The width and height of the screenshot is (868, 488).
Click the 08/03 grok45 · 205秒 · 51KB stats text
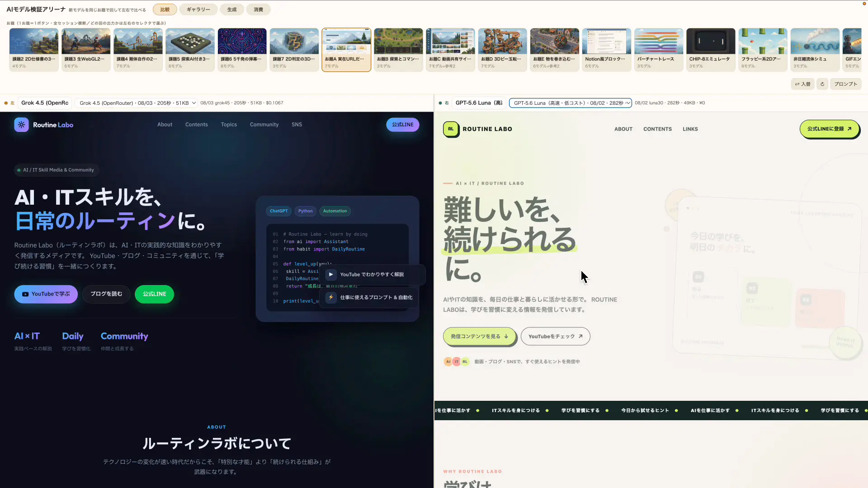pos(242,103)
